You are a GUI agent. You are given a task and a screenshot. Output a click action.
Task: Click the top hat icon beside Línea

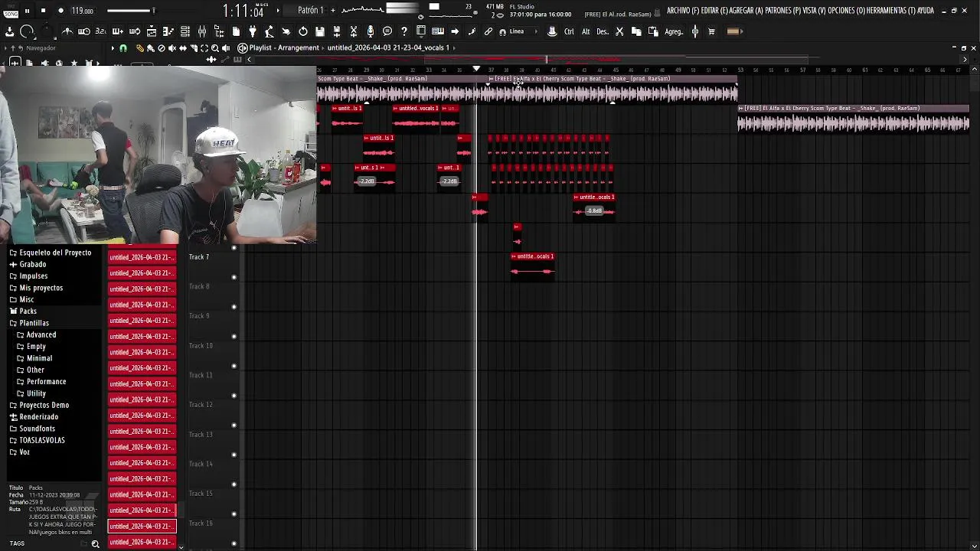[552, 31]
